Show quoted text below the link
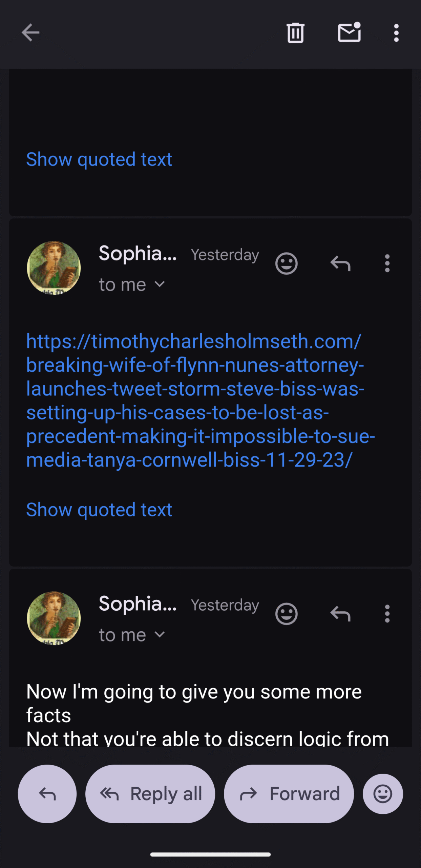This screenshot has width=421, height=868. [99, 510]
